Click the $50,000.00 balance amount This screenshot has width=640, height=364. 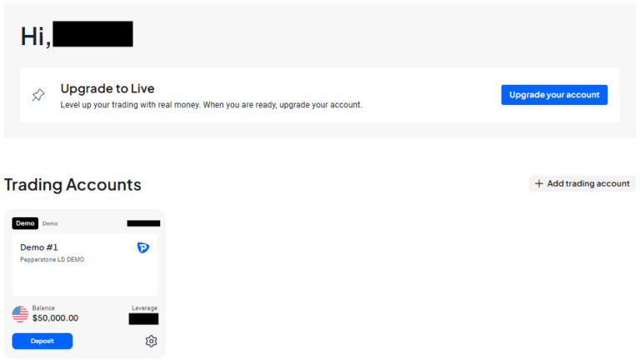click(x=55, y=318)
